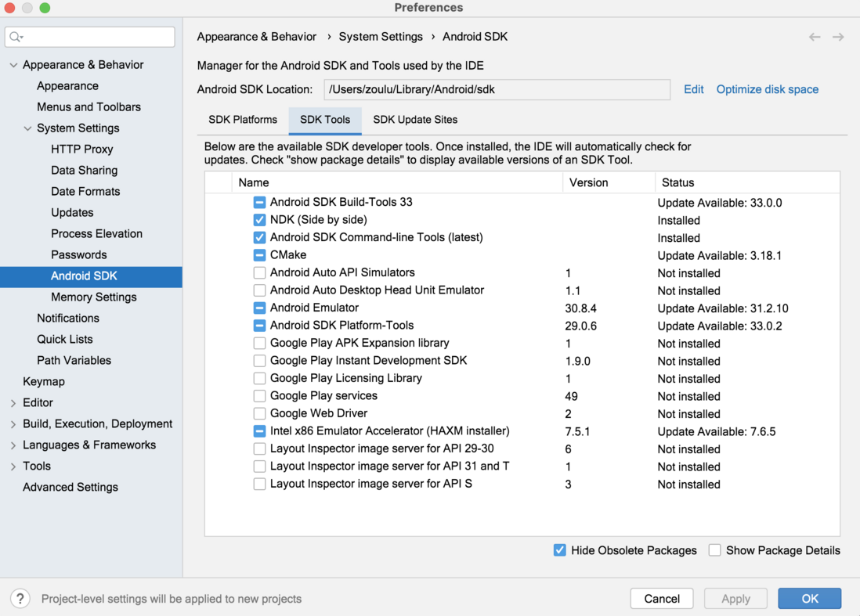Expand the Tools section
This screenshot has height=616, width=860.
point(14,467)
